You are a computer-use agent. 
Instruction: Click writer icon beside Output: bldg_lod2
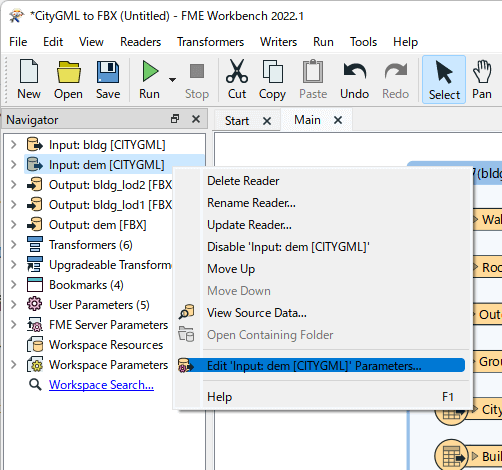35,185
